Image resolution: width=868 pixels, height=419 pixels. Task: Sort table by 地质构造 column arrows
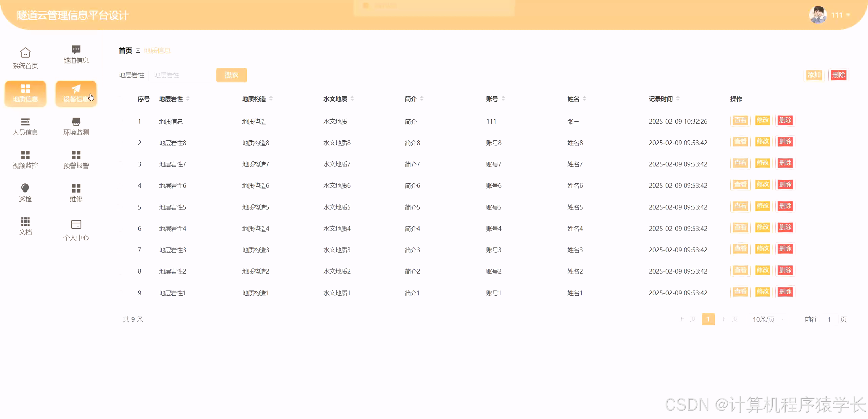[271, 99]
